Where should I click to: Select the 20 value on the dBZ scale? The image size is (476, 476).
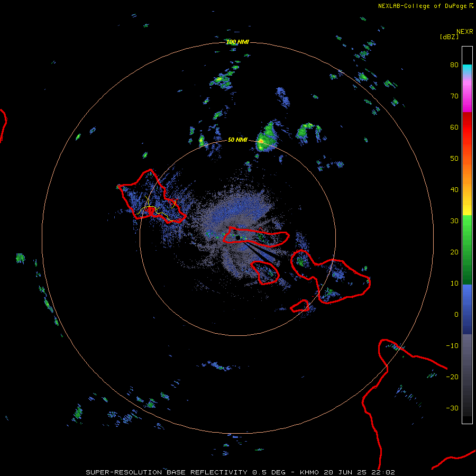[454, 252]
